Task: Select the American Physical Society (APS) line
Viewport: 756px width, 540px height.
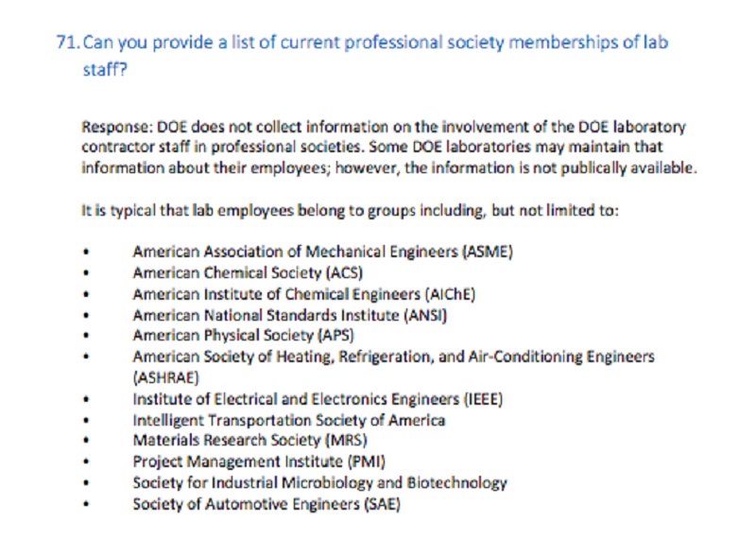Action: coord(244,335)
